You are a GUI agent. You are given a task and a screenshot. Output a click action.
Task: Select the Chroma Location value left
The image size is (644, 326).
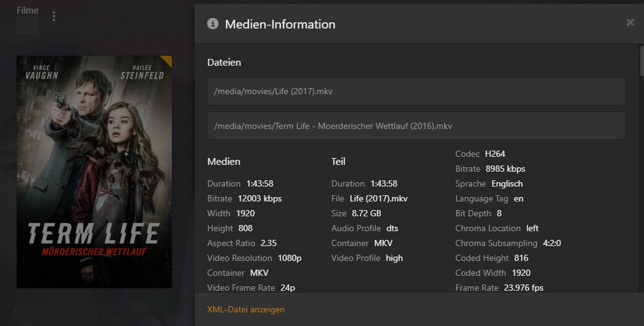tap(532, 228)
